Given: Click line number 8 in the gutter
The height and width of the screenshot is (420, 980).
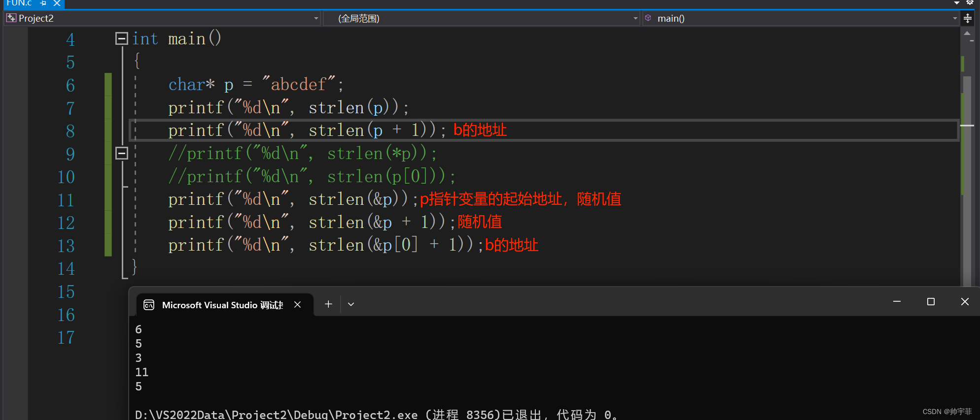Looking at the screenshot, I should [70, 131].
